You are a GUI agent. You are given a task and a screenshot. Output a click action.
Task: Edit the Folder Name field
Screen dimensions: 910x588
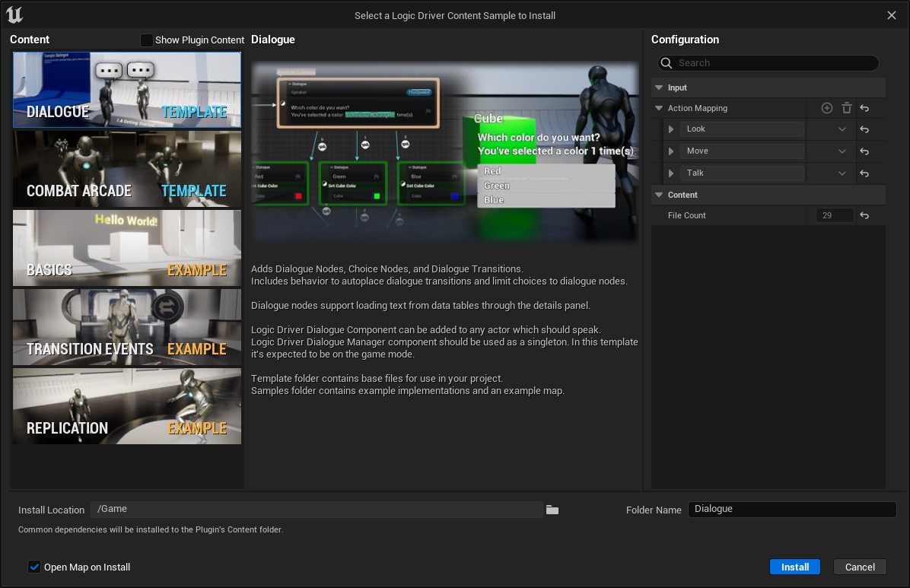[x=791, y=509]
